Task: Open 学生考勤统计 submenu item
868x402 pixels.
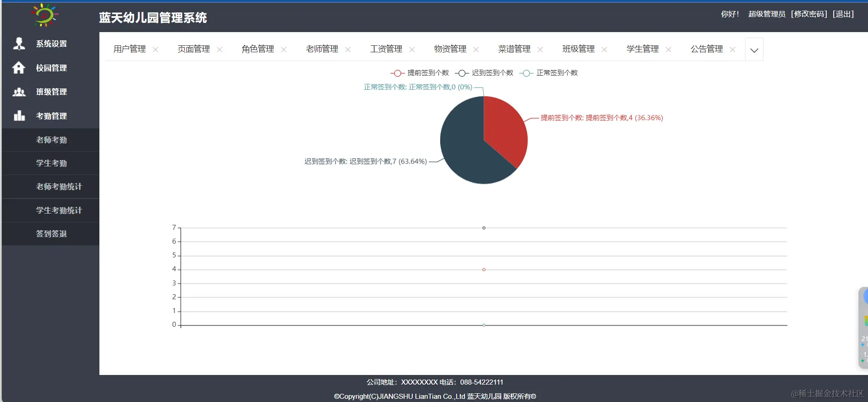Action: [x=50, y=210]
